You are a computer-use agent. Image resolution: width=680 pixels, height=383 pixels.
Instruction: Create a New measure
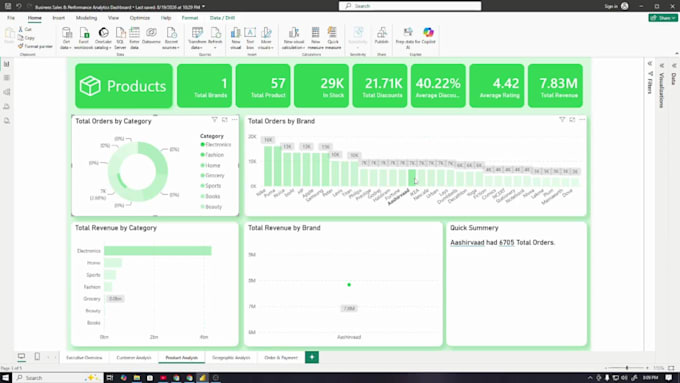click(x=315, y=38)
